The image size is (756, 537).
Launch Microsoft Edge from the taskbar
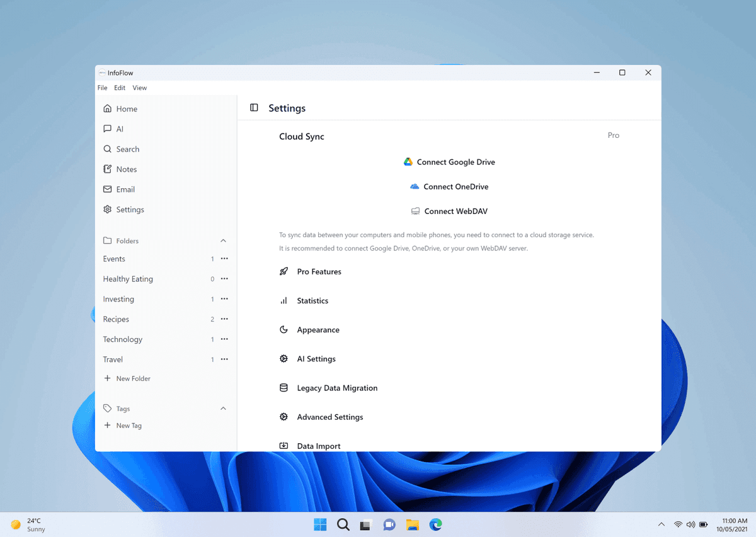(435, 524)
